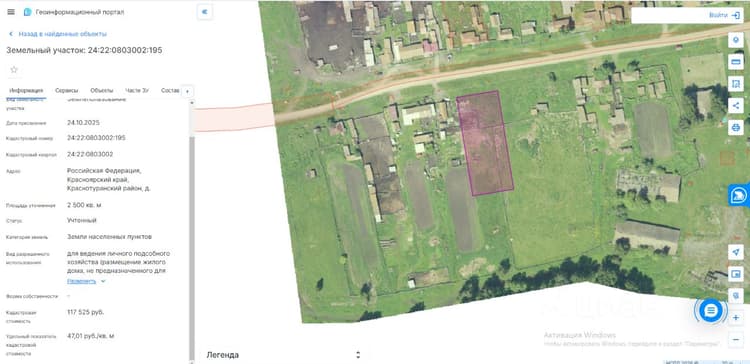Zoom out on the map
Image resolution: width=750 pixels, height=364 pixels.
coord(735,340)
